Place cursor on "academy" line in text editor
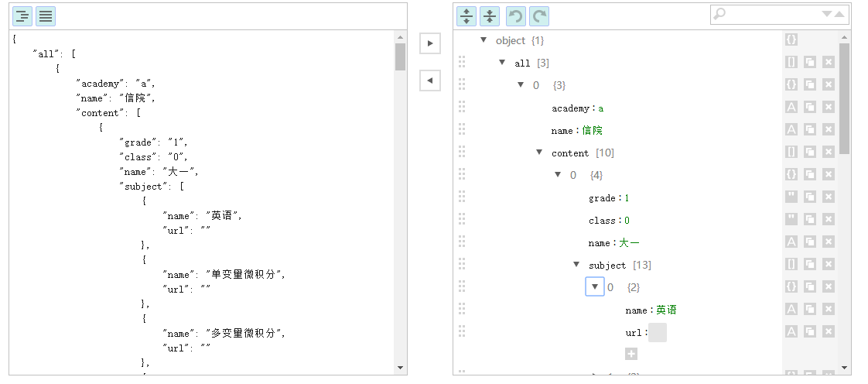 (116, 84)
